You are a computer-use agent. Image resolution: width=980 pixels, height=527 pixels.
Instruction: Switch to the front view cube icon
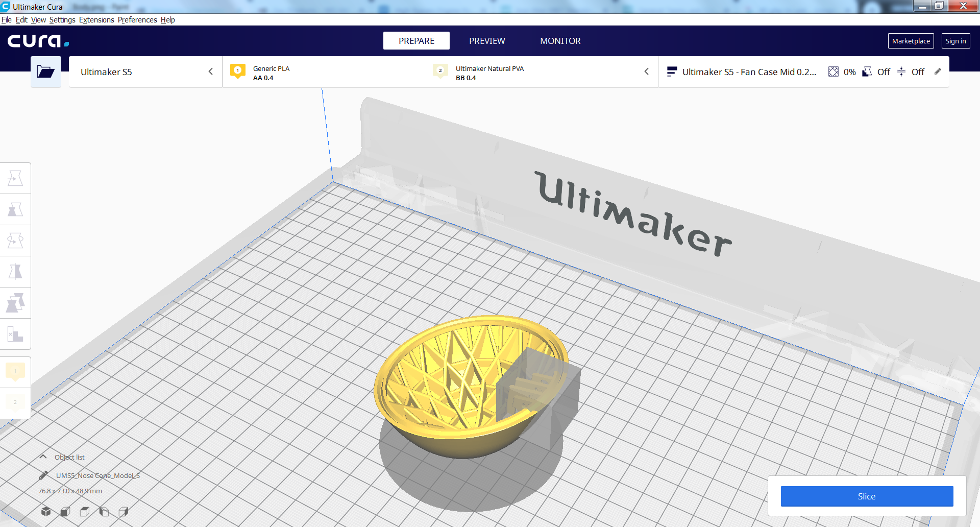point(65,511)
